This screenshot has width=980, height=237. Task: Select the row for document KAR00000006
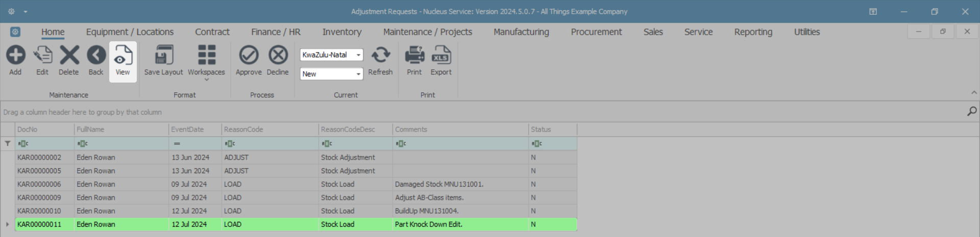point(39,185)
